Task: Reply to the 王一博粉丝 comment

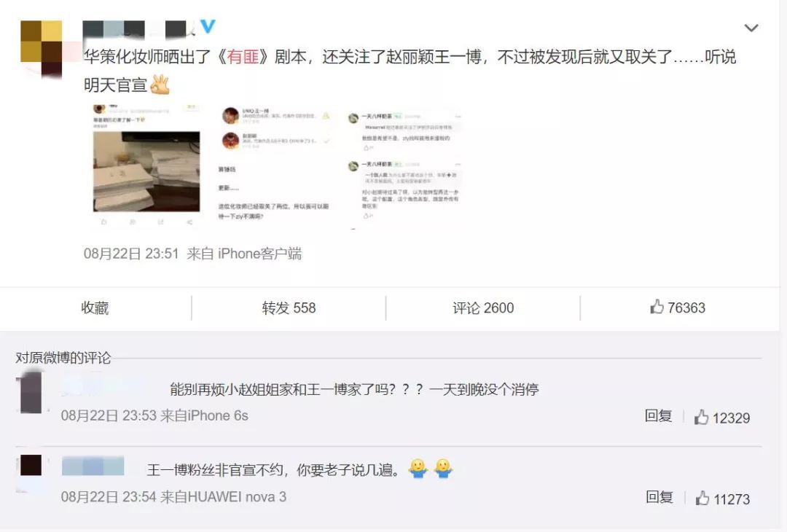Action: pyautogui.click(x=659, y=497)
